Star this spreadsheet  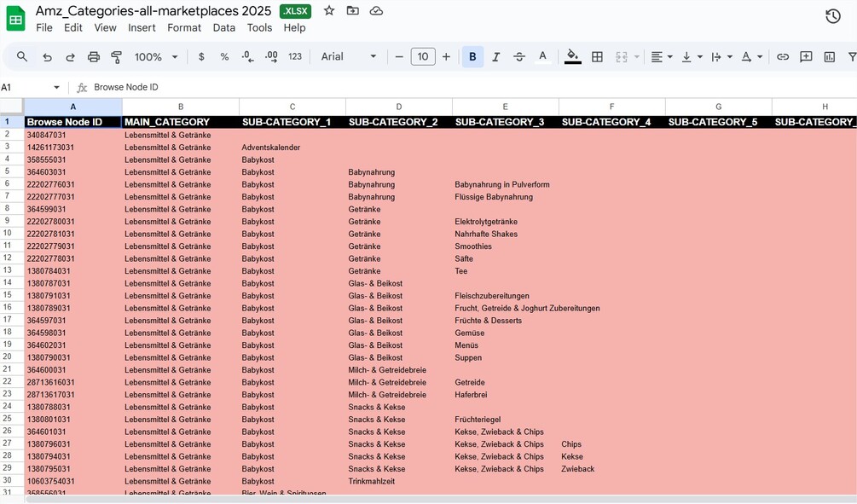[x=329, y=10]
